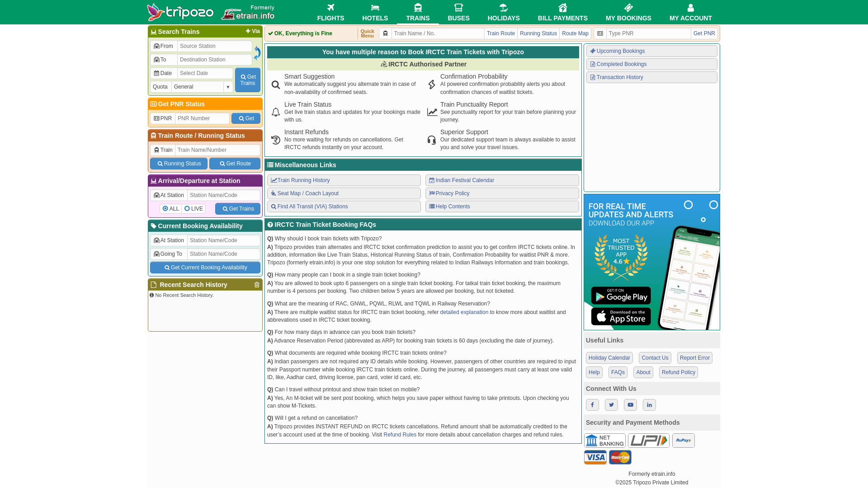This screenshot has height=488, width=868.
Task: Click the Running Status button in sidebar
Action: [179, 164]
